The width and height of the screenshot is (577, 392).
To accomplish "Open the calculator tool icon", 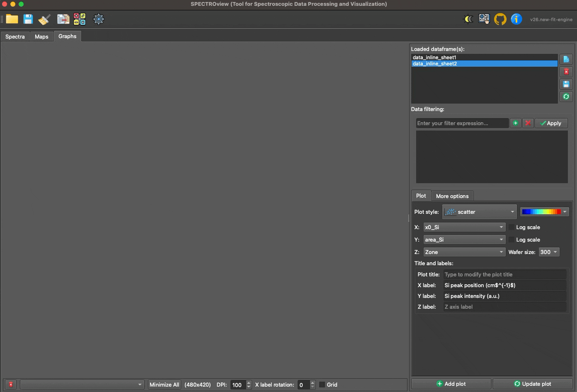I will [80, 19].
